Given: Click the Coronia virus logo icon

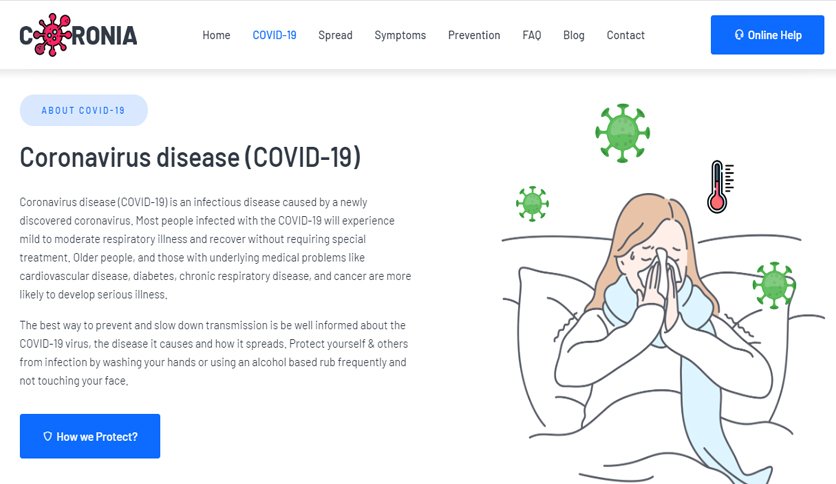Looking at the screenshot, I should coord(52,35).
